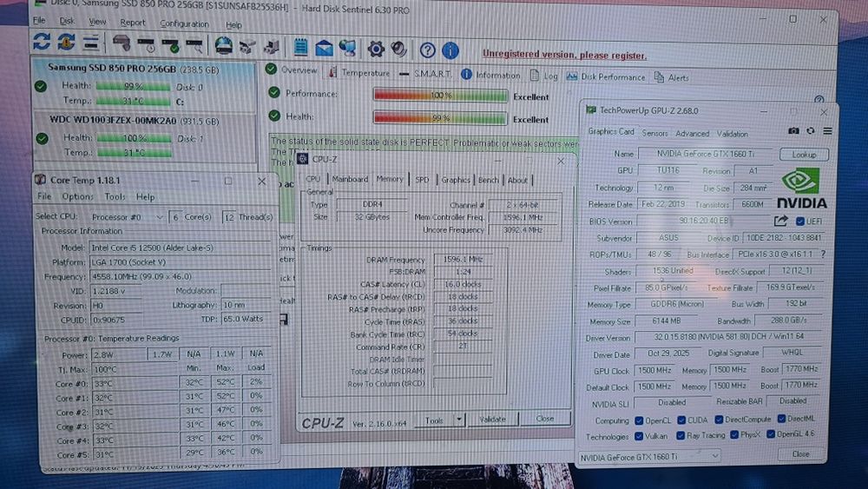Click the Performance 100% progress bar
This screenshot has height=489, width=868.
[441, 96]
